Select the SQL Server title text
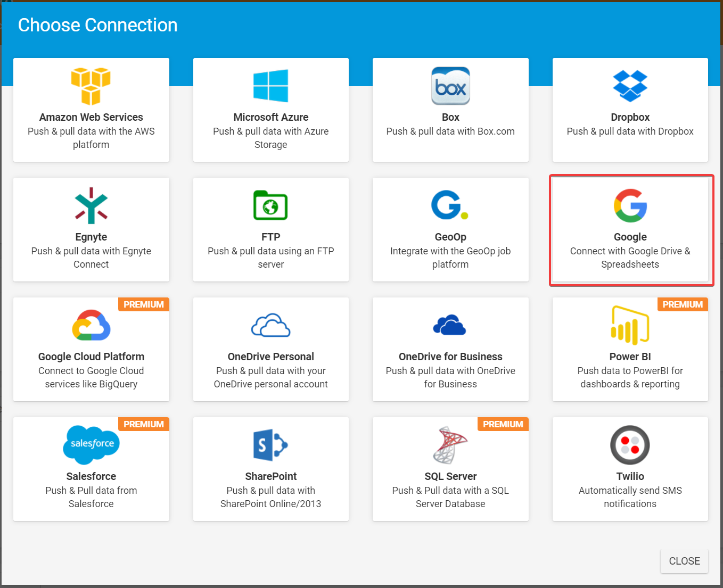Viewport: 723px width, 588px height. [450, 476]
